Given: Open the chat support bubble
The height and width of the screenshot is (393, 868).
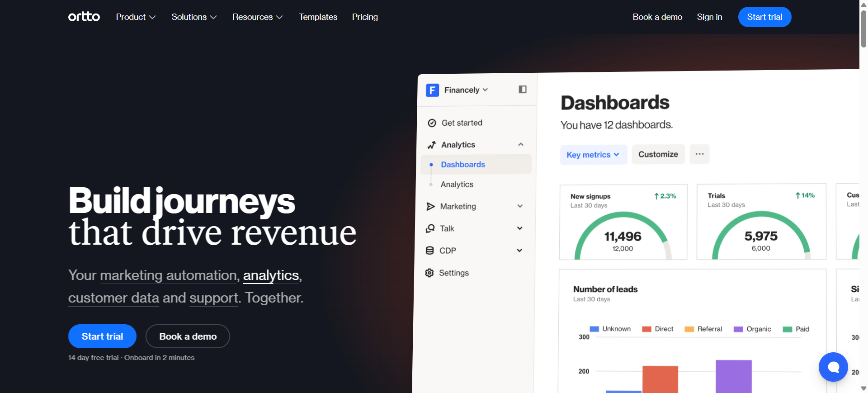Looking at the screenshot, I should coord(833,367).
